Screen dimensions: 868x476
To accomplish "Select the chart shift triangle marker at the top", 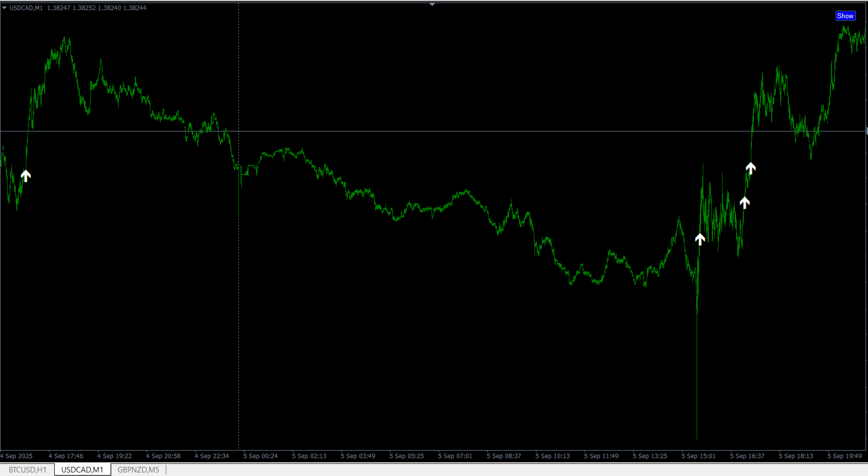I will tap(432, 4).
